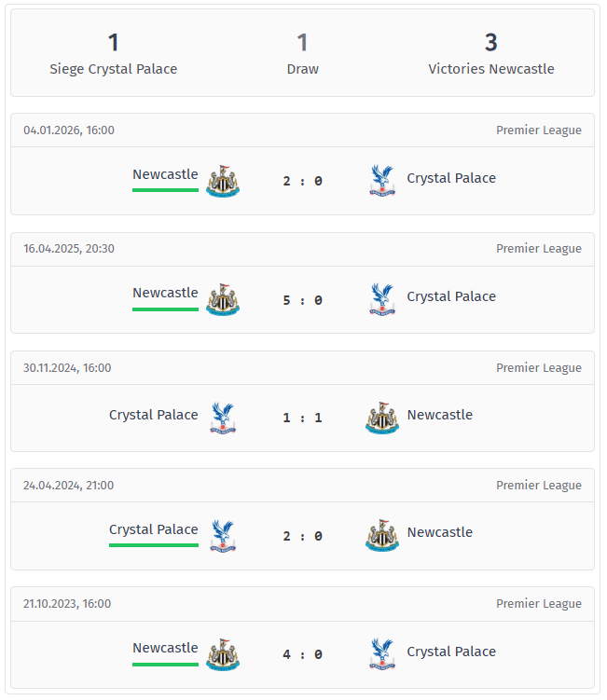Click Newcastle crest in 21.10.2023 match
The image size is (607, 700).
pyautogui.click(x=223, y=654)
